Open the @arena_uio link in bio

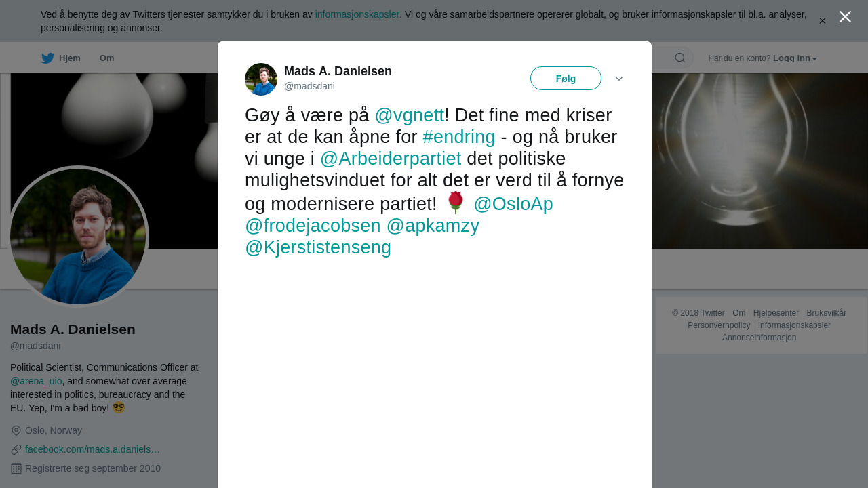pos(36,381)
